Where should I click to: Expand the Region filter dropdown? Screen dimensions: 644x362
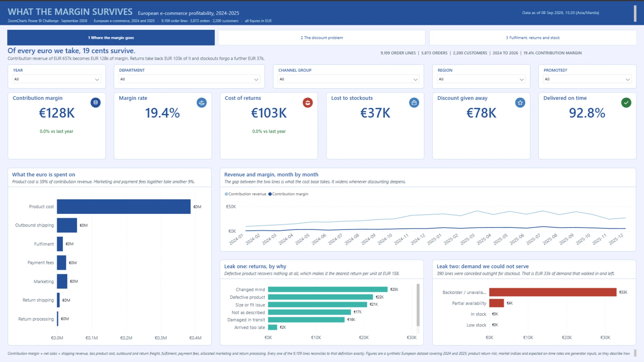(481, 79)
